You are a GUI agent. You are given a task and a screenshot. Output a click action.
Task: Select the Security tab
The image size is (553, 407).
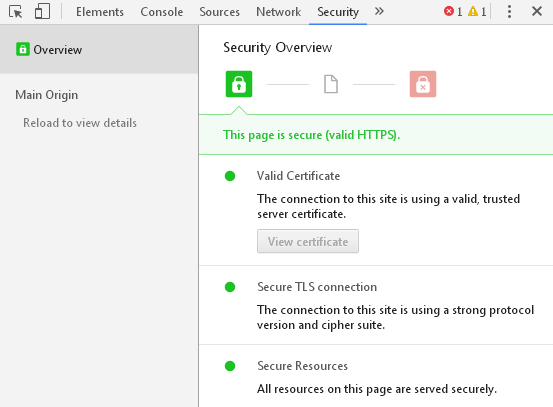point(338,12)
